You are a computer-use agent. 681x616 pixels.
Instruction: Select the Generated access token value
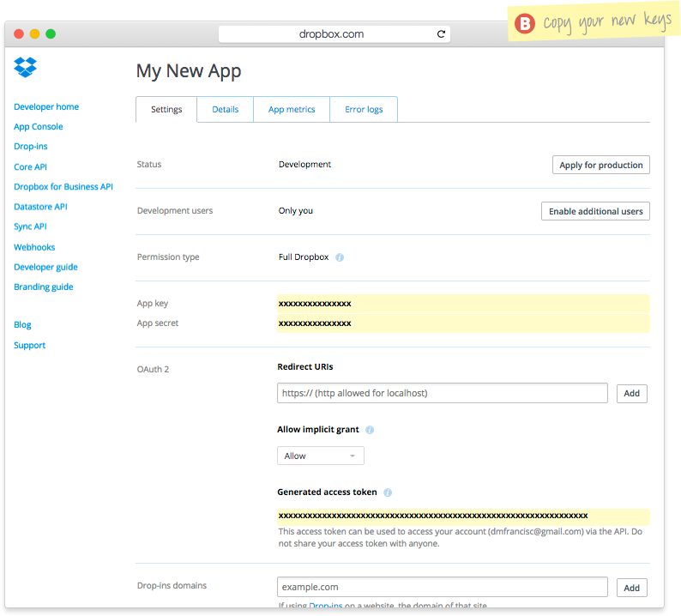tap(433, 516)
